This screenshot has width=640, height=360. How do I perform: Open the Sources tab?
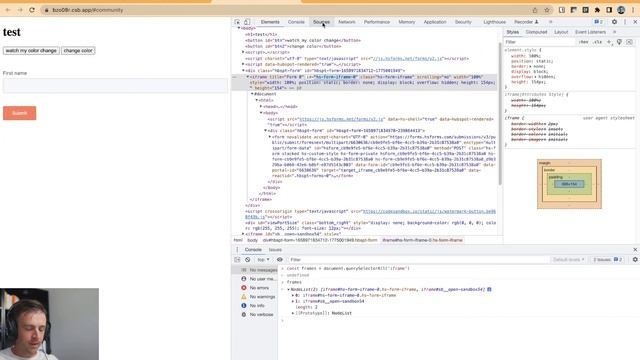coord(321,22)
